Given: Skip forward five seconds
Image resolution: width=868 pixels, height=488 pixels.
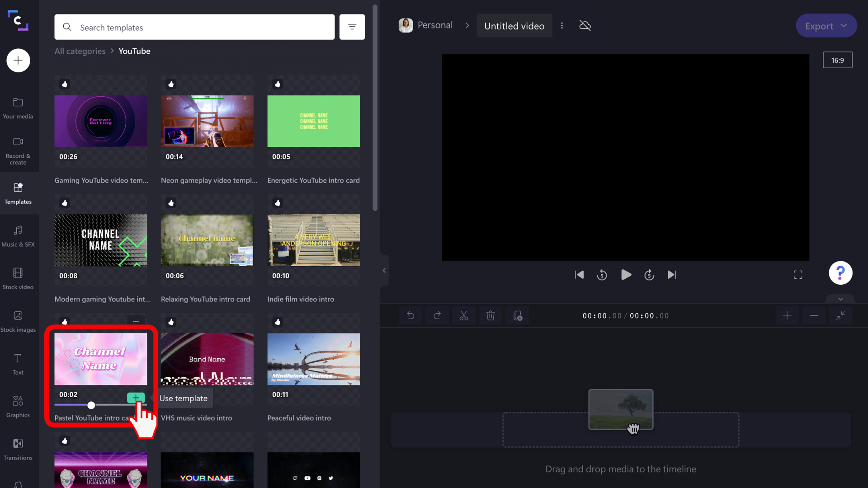Looking at the screenshot, I should [649, 275].
